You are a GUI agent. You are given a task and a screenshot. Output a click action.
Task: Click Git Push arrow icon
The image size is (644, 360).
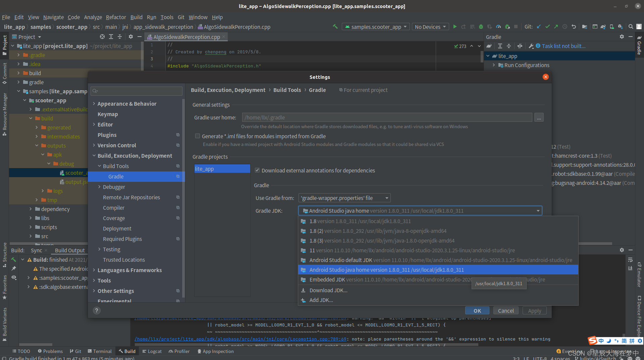[x=556, y=27]
